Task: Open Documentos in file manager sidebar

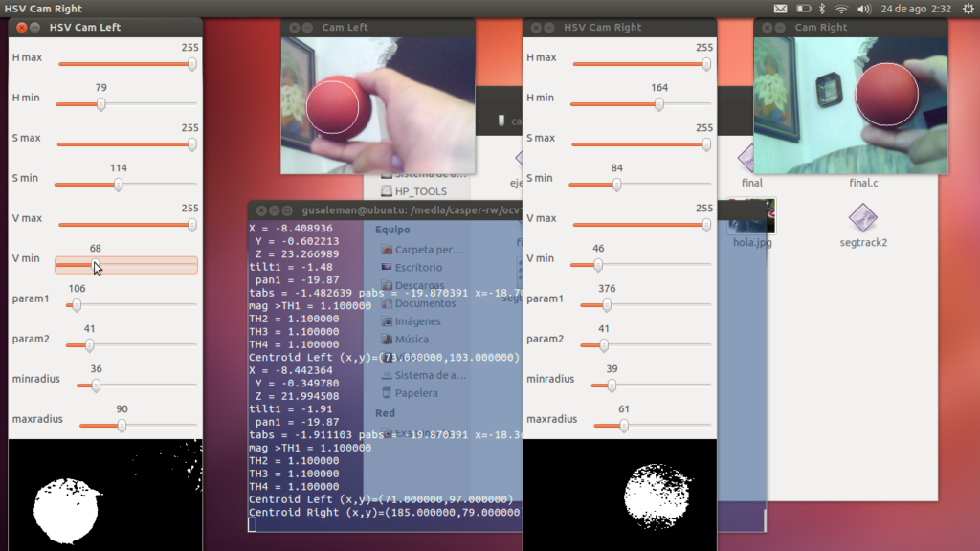Action: coord(419,303)
